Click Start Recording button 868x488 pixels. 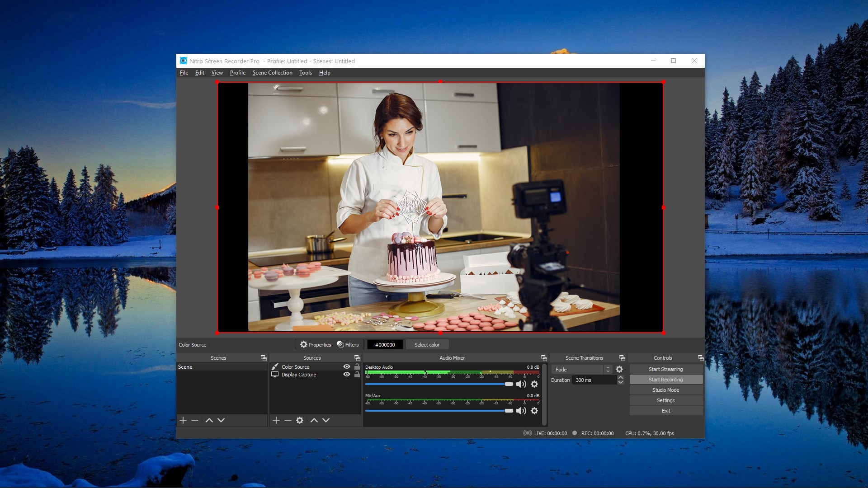point(665,380)
